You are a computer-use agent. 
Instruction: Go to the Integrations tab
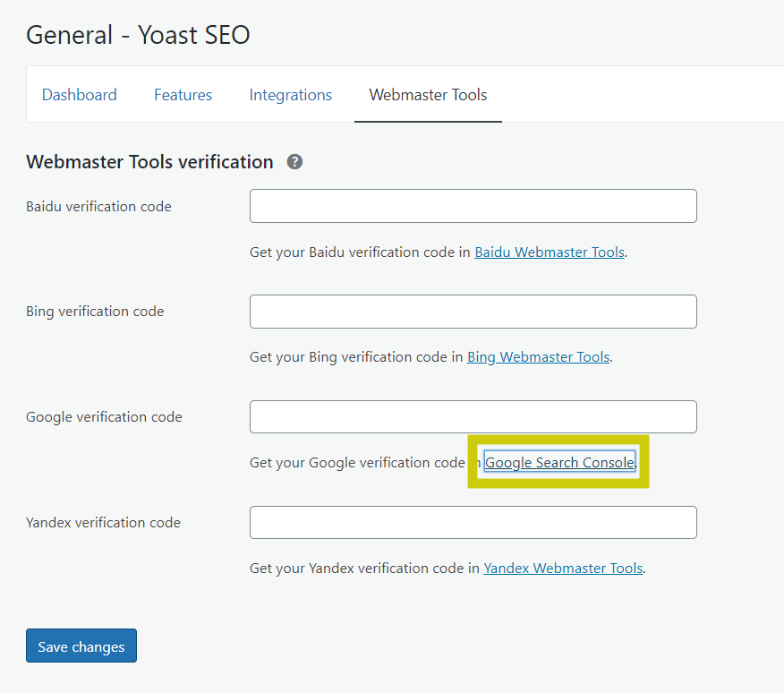(x=291, y=95)
